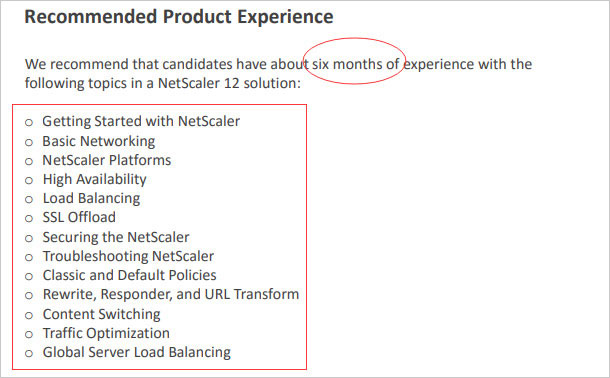Select High Availability in the list
The image size is (610, 378).
coord(95,179)
